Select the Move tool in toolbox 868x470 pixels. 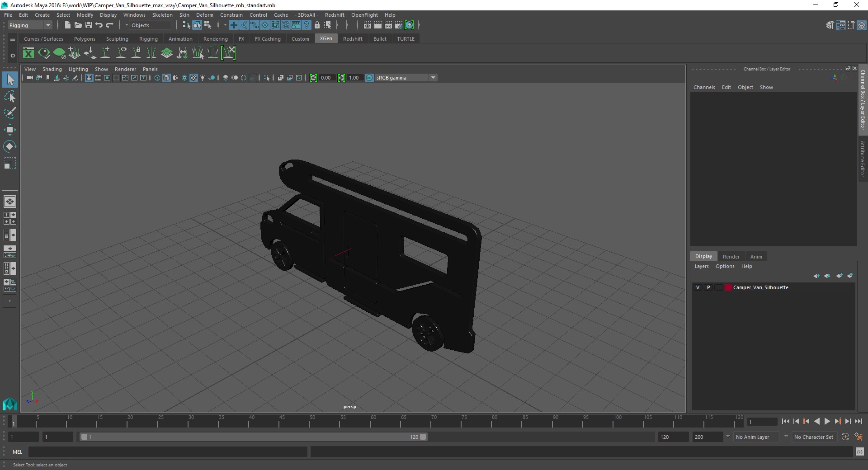point(10,130)
